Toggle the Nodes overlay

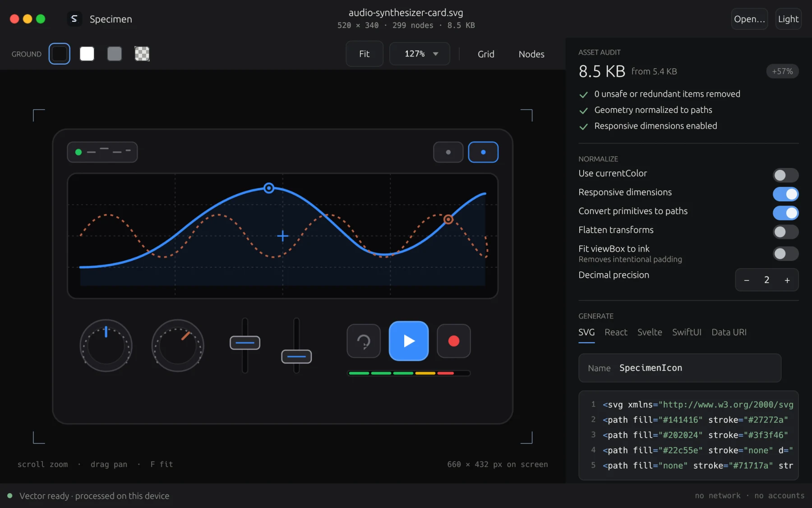pos(531,54)
